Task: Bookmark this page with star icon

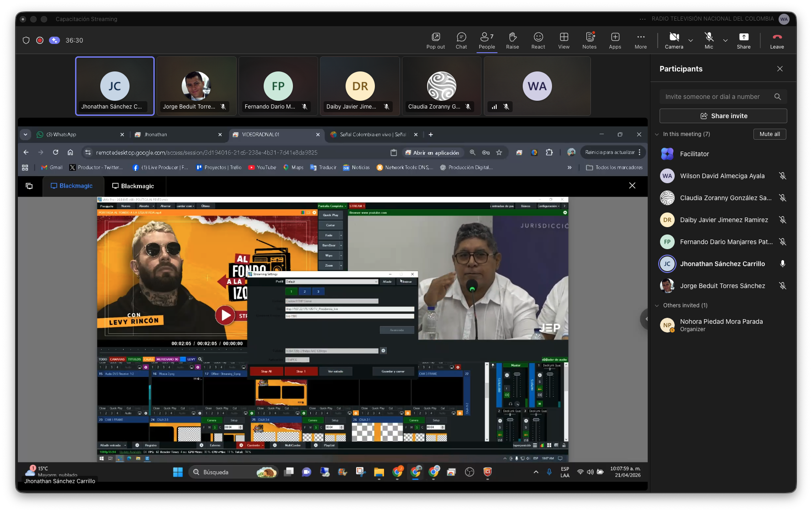Action: 499,153
